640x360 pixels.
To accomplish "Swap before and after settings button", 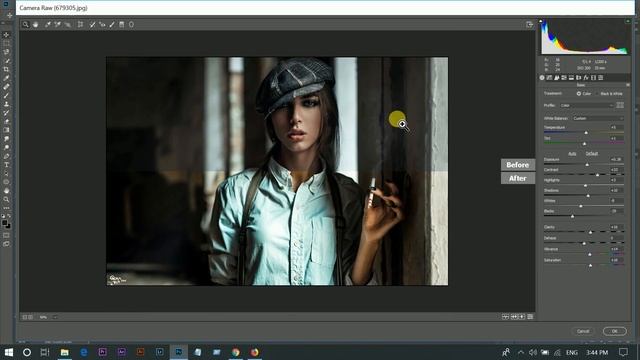I will 514,317.
